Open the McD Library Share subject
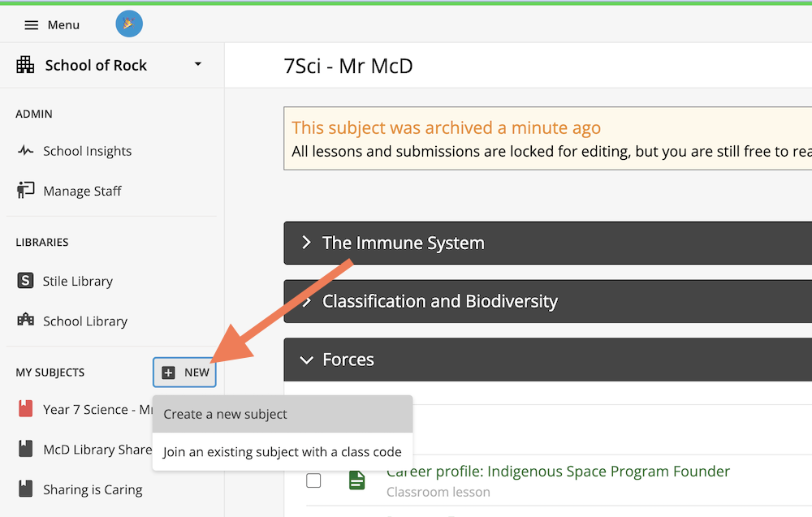Screen dimensions: 812x517 coord(97,449)
